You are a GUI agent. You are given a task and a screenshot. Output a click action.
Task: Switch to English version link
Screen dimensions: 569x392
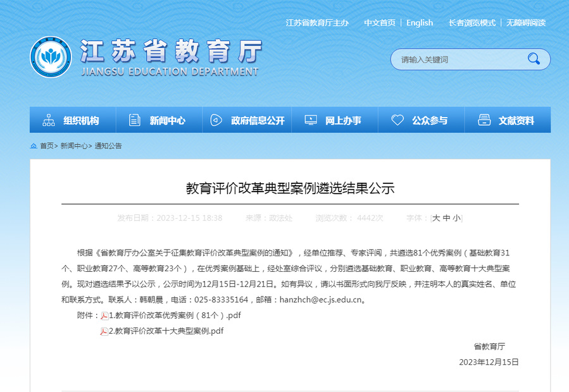click(x=420, y=23)
